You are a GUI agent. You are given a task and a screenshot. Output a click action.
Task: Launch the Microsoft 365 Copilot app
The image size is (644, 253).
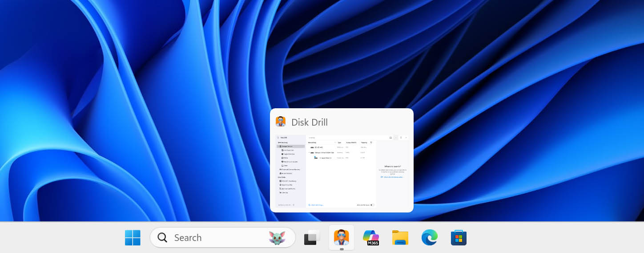point(371,237)
